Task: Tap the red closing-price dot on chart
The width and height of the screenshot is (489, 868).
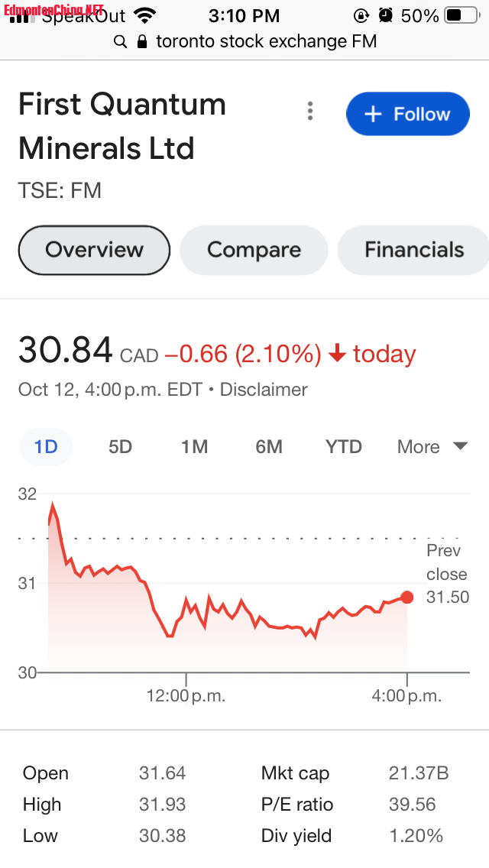Action: 407,598
